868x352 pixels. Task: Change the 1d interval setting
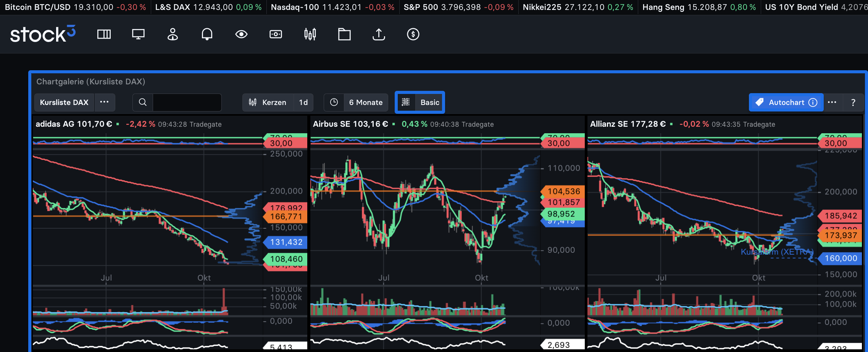pyautogui.click(x=303, y=102)
